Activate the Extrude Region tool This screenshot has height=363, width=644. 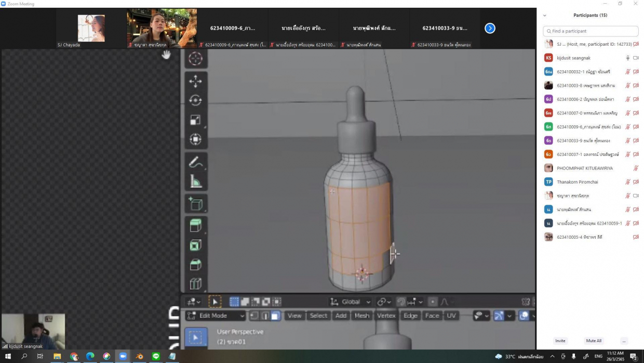point(195,225)
